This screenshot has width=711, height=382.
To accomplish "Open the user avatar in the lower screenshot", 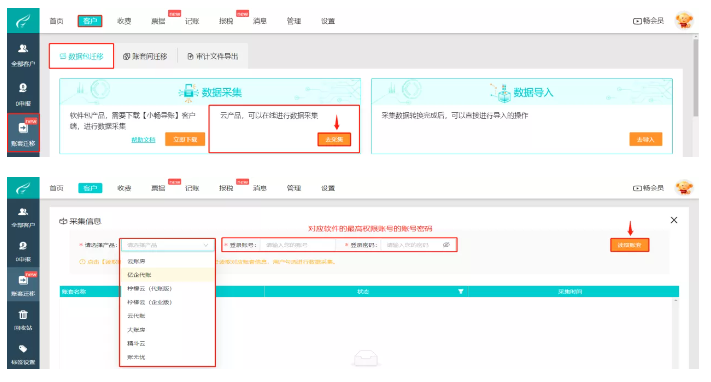I will click(x=684, y=188).
